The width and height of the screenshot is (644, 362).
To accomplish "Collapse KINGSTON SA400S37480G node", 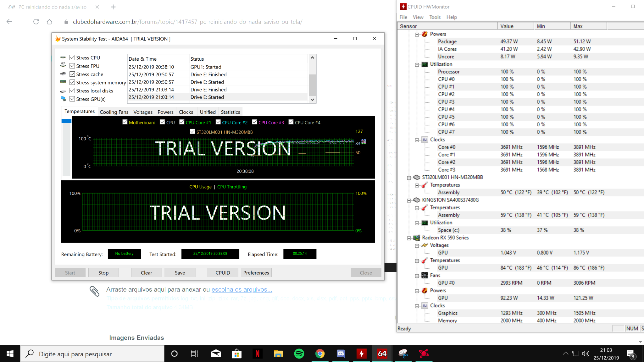I will (x=409, y=200).
